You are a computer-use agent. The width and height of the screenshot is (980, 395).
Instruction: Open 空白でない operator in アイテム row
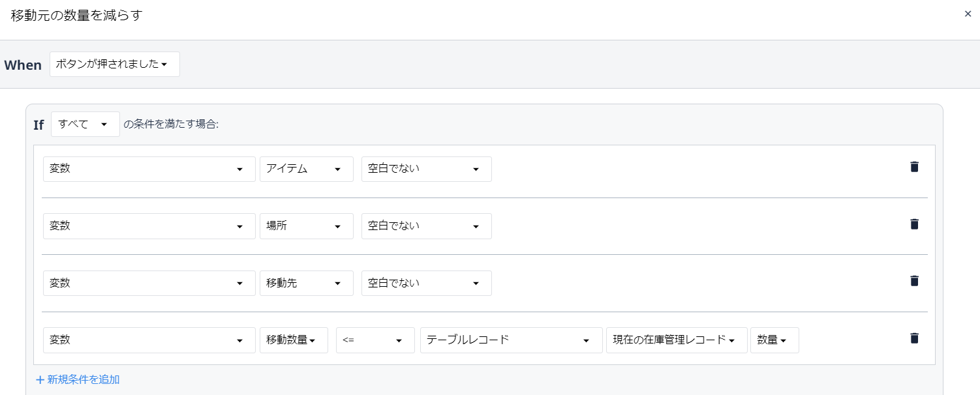click(x=427, y=169)
